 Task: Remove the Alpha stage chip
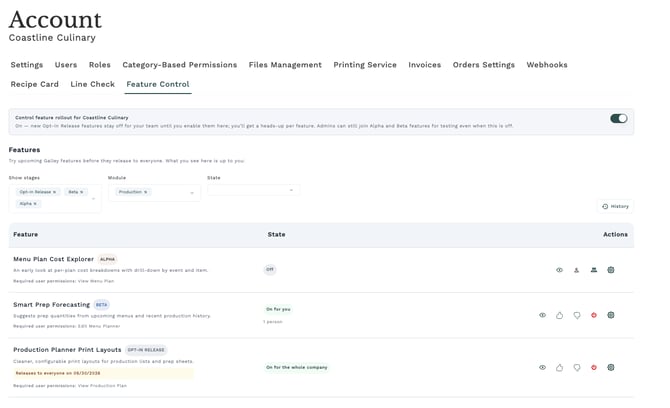click(x=35, y=204)
